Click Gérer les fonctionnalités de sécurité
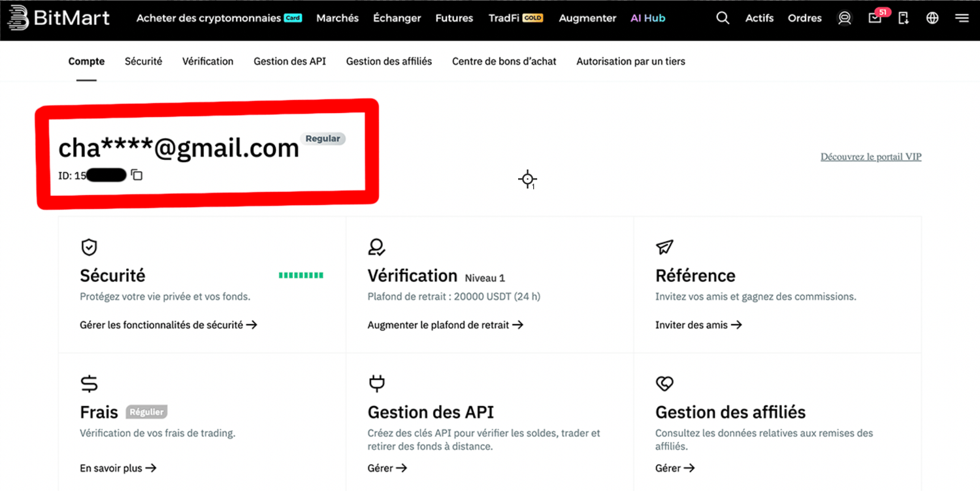The width and height of the screenshot is (980, 491). [x=168, y=325]
